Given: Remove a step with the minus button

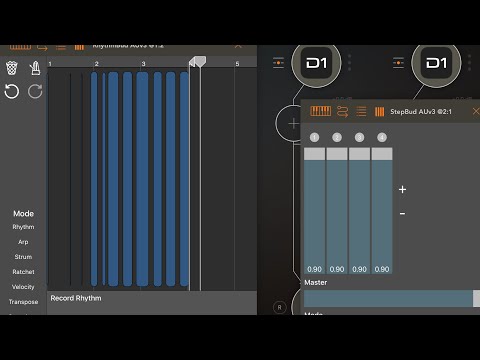Looking at the screenshot, I should (402, 214).
